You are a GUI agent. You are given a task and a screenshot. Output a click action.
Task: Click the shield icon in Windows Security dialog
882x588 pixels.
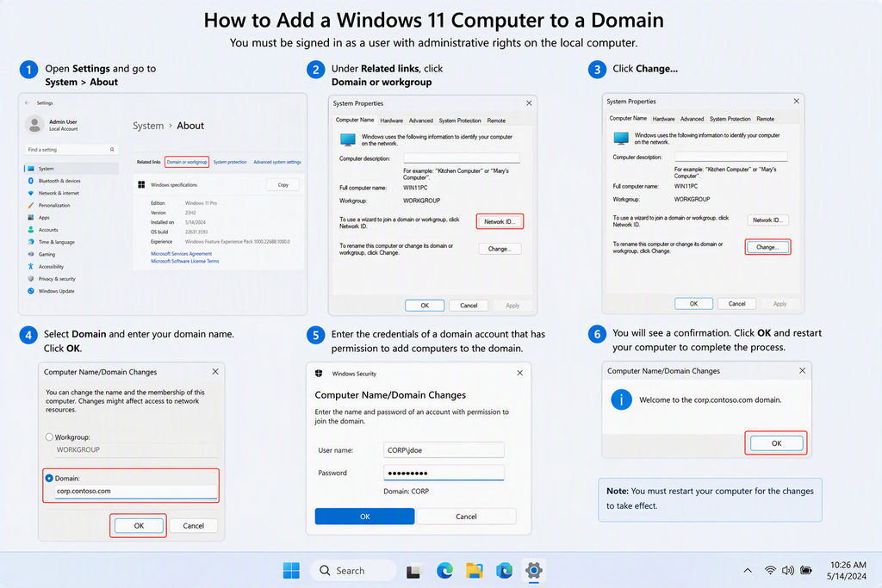pyautogui.click(x=319, y=374)
